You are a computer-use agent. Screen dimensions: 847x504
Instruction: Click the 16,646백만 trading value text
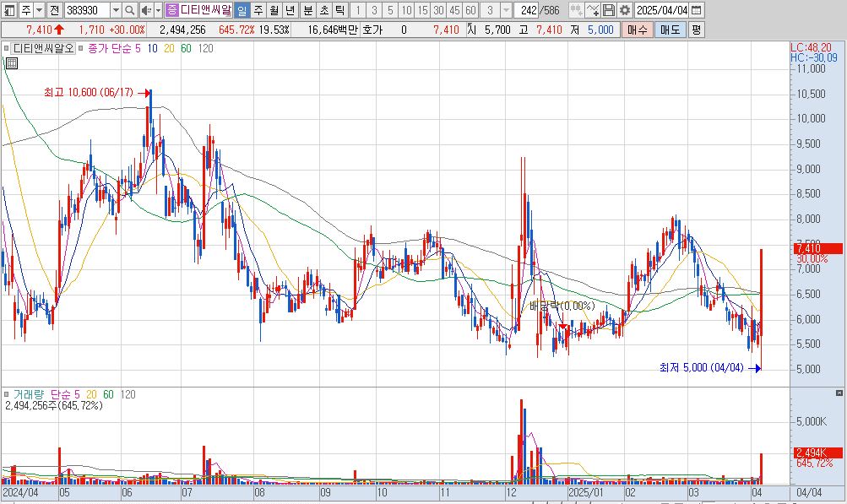(333, 30)
